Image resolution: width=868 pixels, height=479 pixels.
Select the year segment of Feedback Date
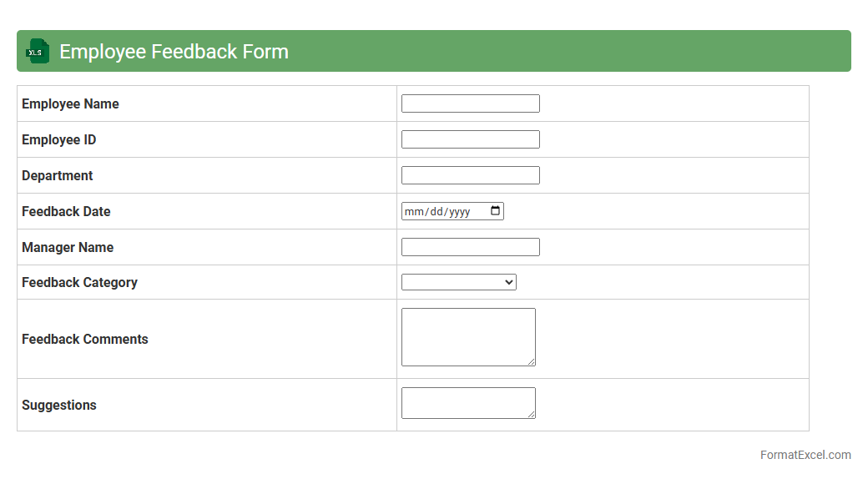pos(459,212)
